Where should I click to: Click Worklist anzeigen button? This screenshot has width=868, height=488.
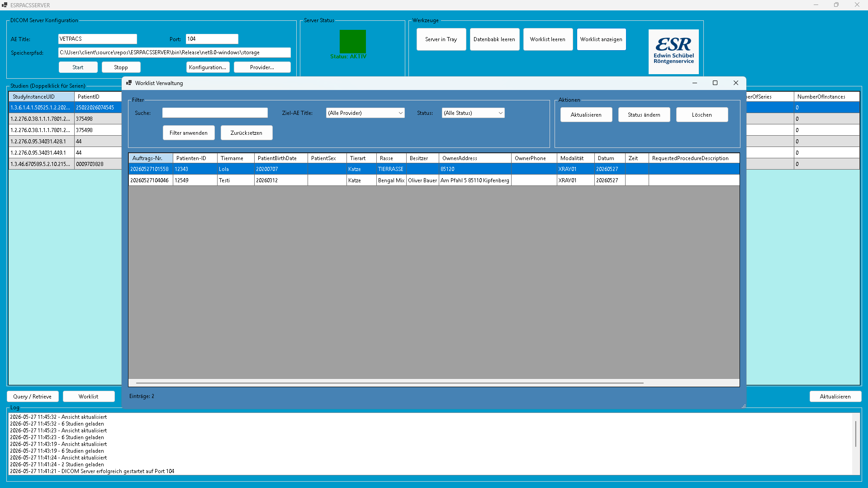pyautogui.click(x=601, y=39)
